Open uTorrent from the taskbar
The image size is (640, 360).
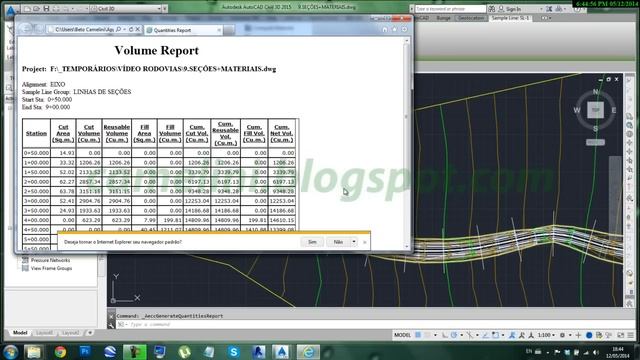click(x=184, y=351)
